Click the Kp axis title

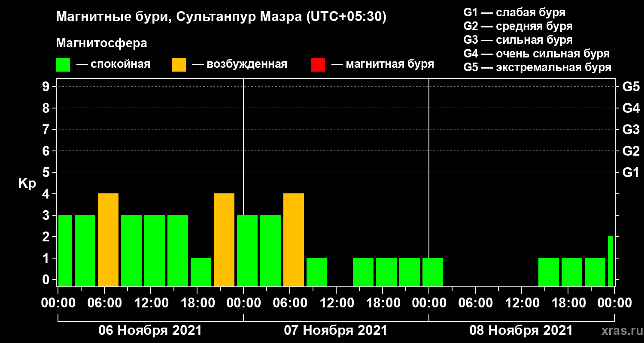(27, 184)
